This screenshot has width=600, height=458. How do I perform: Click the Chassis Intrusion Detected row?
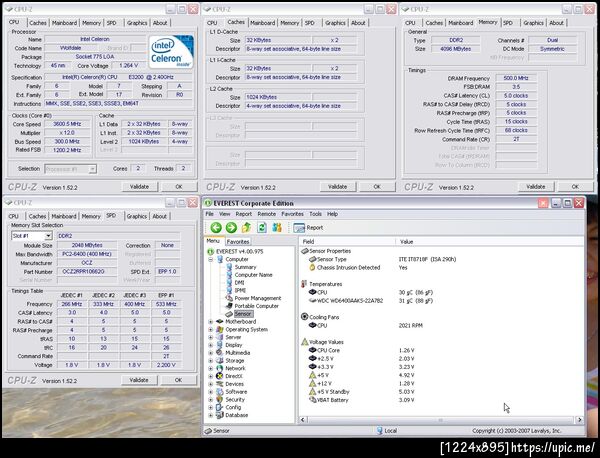pos(359,267)
